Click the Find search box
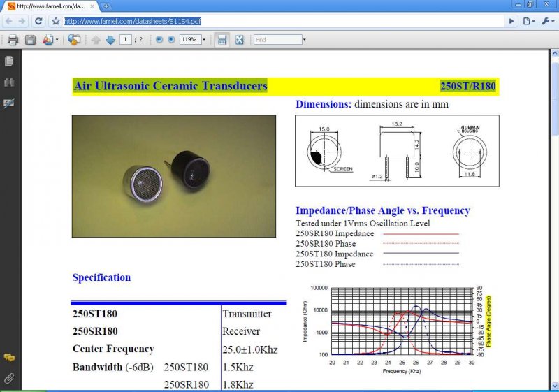 click(277, 40)
